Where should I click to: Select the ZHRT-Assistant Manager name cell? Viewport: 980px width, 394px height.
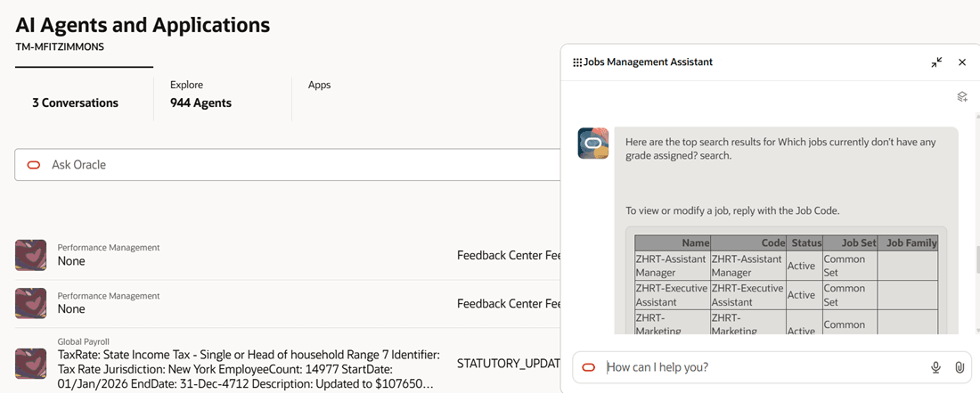pos(673,266)
